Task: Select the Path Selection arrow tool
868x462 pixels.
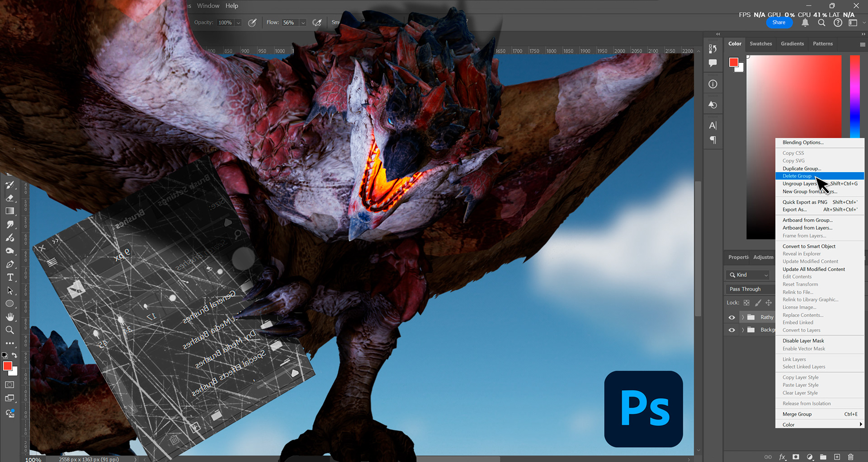Action: 10,291
